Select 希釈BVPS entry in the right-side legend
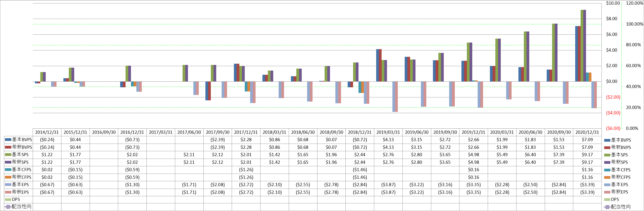Screen dimensions: 644x211 pos(617,147)
